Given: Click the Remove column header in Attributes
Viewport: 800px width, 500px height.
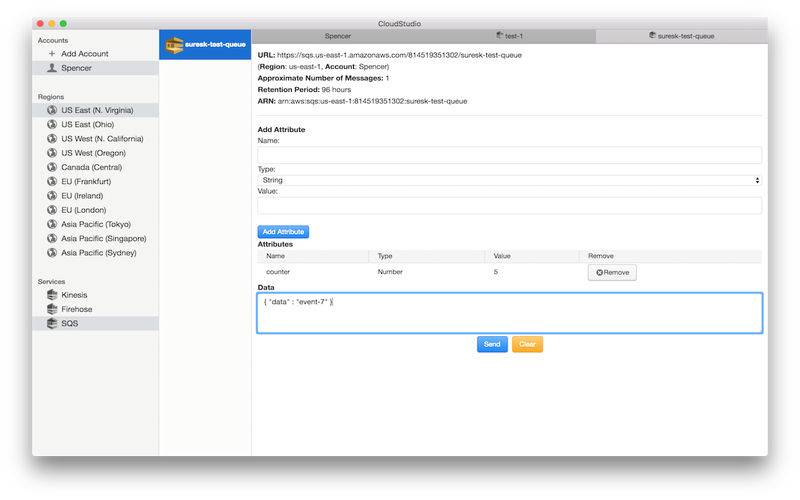Looking at the screenshot, I should (601, 256).
